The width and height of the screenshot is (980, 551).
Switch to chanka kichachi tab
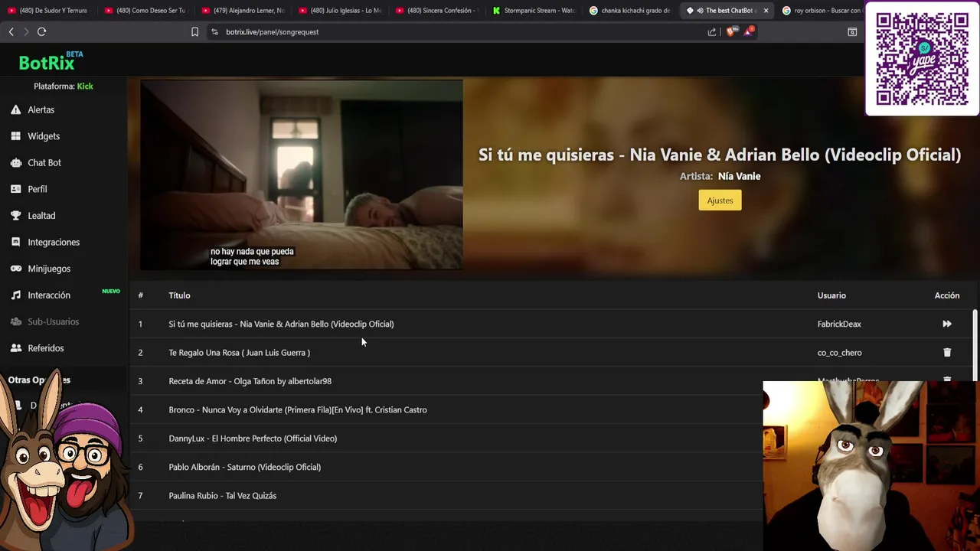630,11
